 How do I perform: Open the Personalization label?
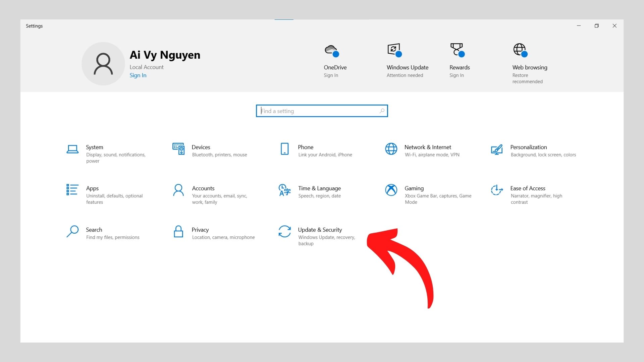529,147
